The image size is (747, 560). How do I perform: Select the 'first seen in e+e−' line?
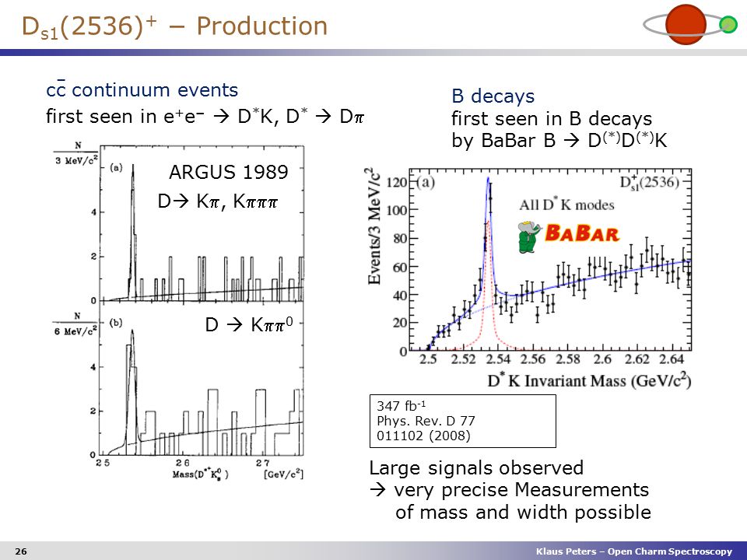tap(124, 116)
